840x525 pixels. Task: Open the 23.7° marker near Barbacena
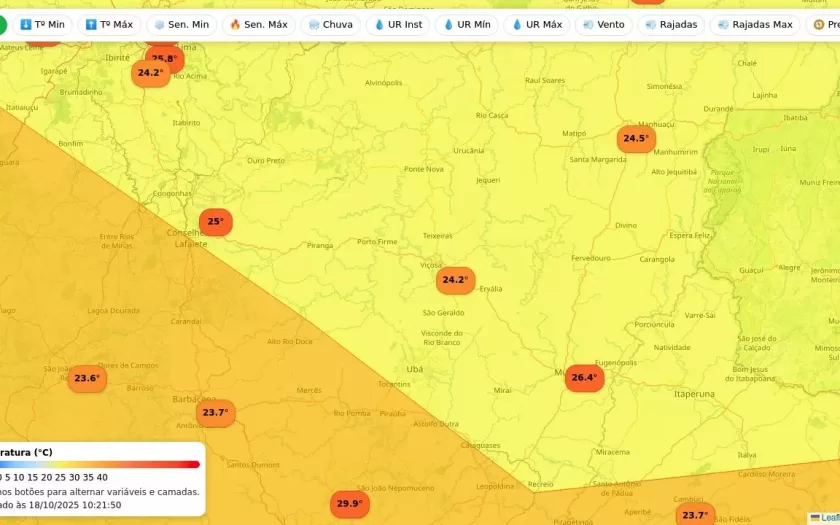(x=215, y=413)
